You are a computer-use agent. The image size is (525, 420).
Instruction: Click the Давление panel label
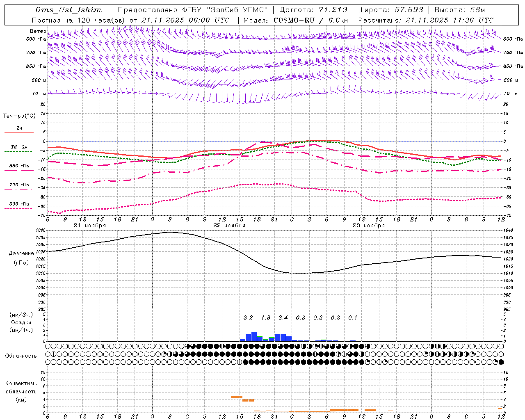(21, 253)
